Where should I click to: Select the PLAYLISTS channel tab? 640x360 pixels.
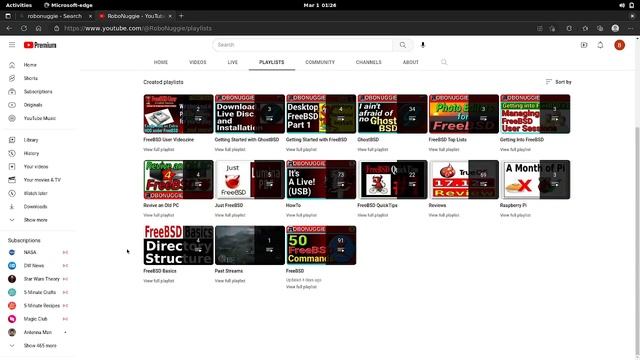click(x=271, y=62)
